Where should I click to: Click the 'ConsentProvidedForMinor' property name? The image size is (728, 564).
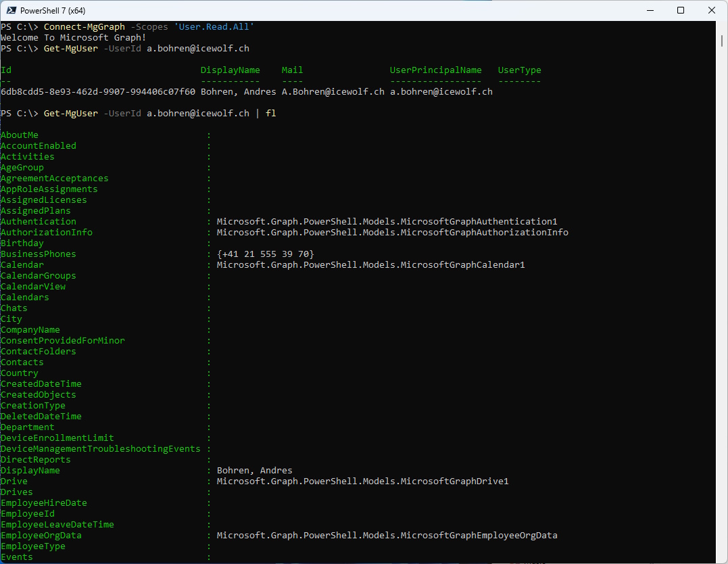pos(63,341)
